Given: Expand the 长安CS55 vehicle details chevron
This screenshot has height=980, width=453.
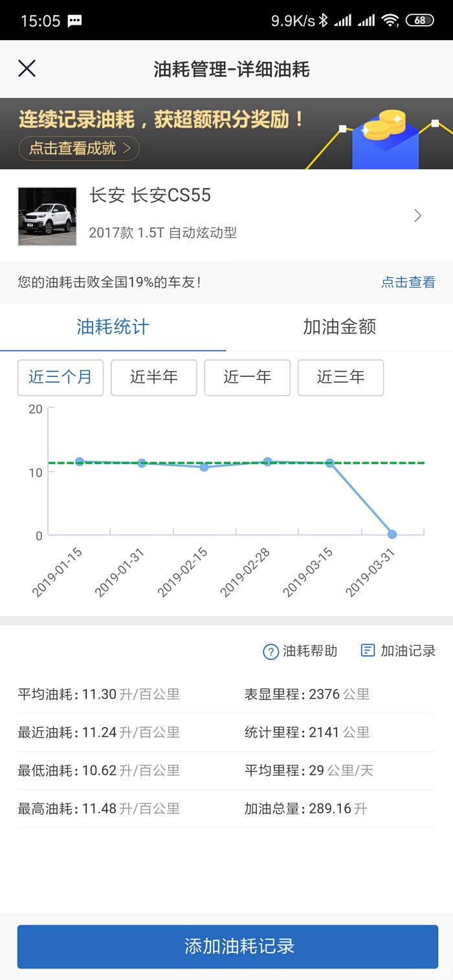Looking at the screenshot, I should (x=417, y=216).
